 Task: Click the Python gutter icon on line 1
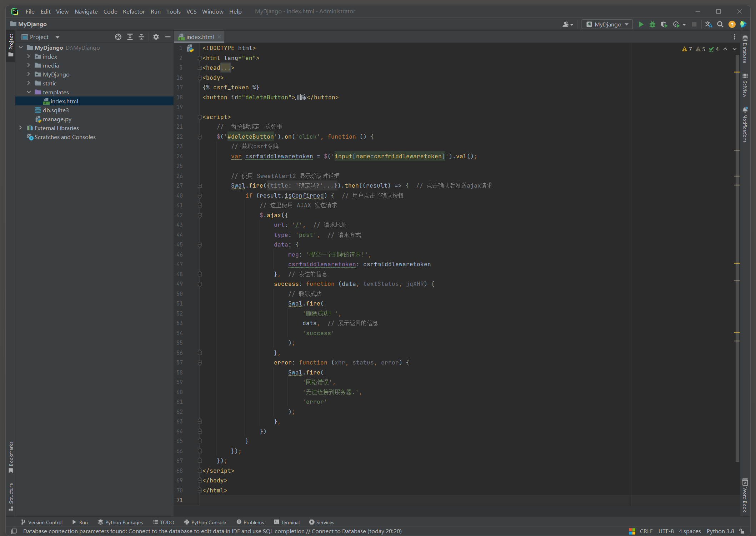(x=190, y=48)
